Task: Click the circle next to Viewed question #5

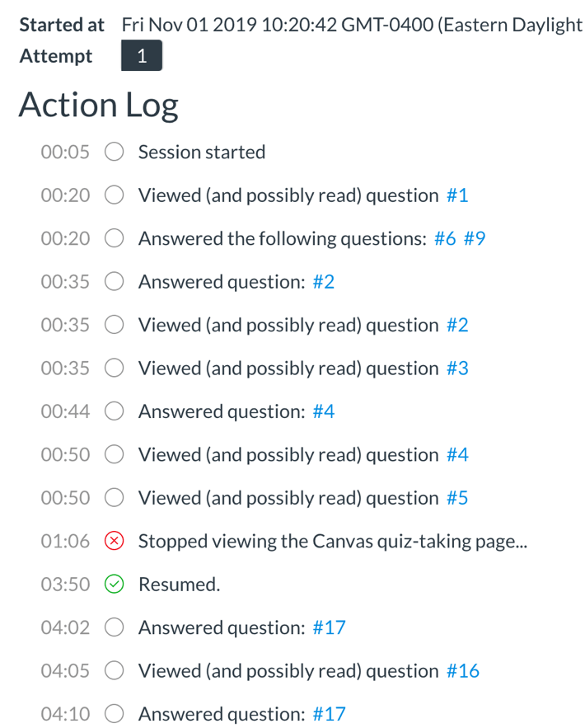Action: [114, 497]
